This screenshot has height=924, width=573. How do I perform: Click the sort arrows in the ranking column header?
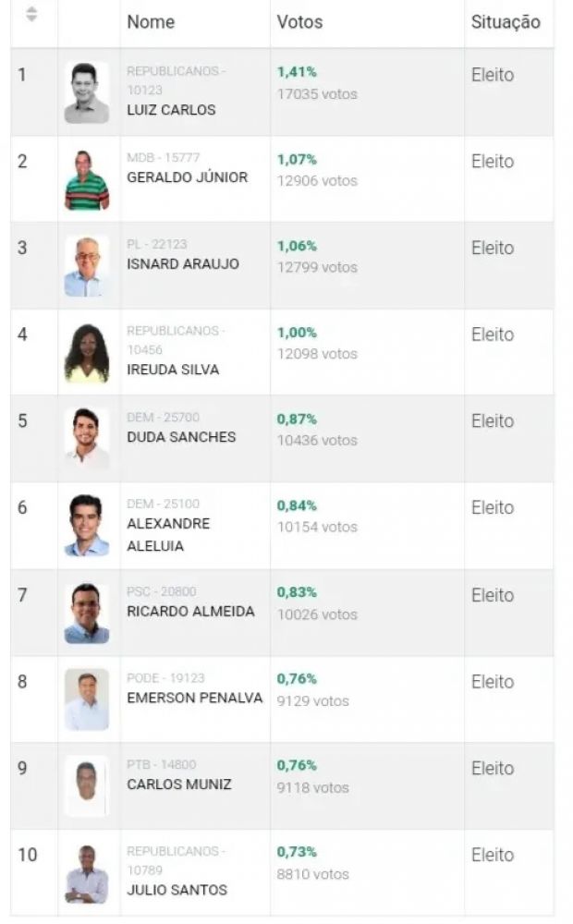tap(32, 15)
